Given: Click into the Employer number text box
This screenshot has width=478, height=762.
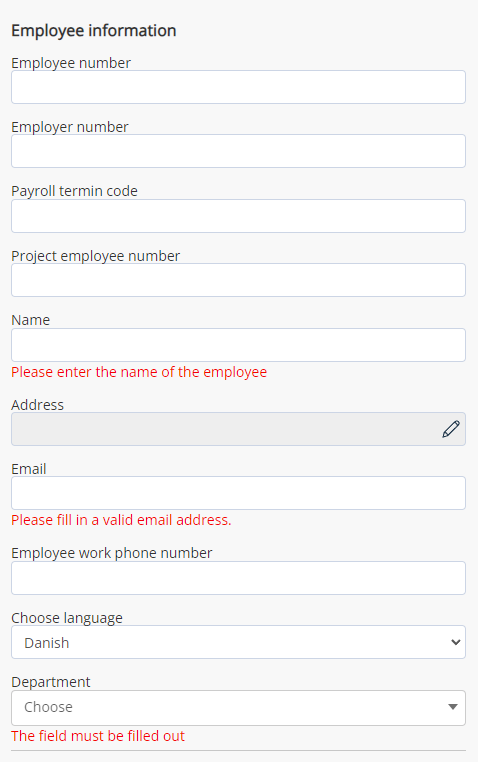Looking at the screenshot, I should (239, 151).
